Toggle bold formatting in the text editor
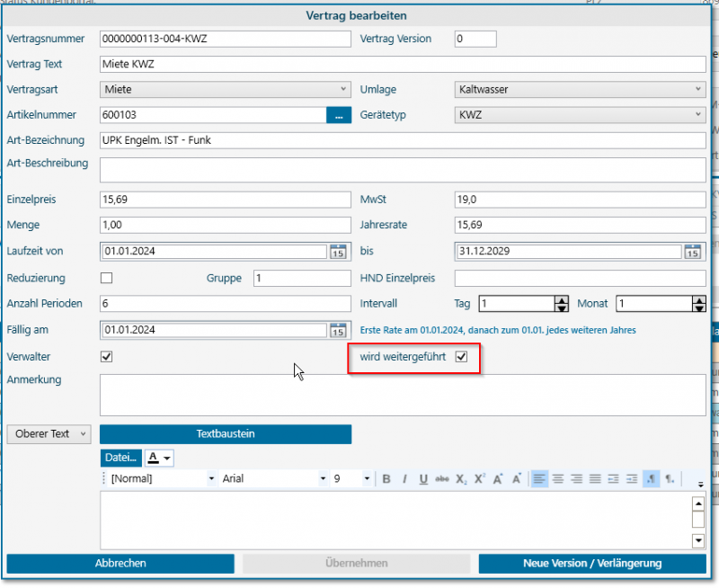Screen dimensions: 719x588 tap(386, 479)
